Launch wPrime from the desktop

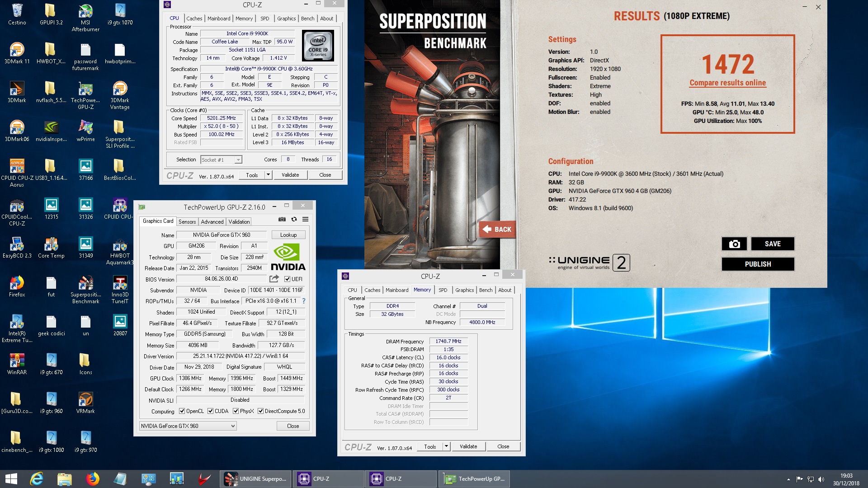tap(85, 131)
